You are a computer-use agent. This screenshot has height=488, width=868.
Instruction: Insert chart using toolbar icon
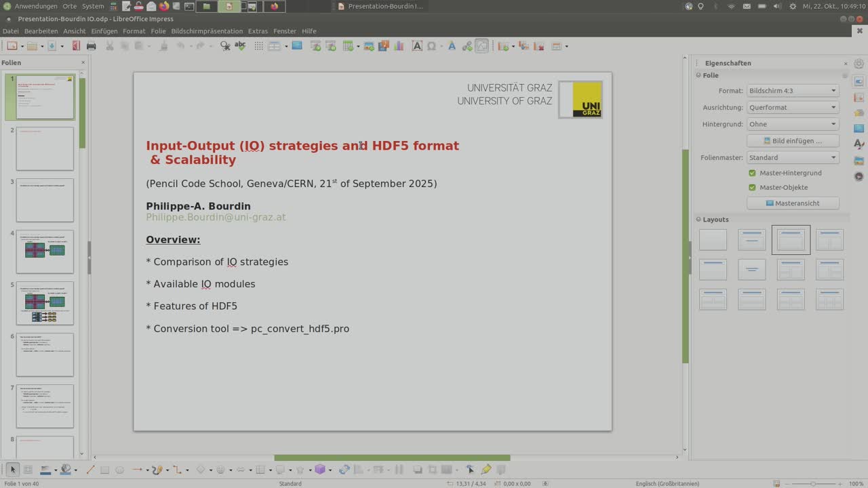click(399, 46)
